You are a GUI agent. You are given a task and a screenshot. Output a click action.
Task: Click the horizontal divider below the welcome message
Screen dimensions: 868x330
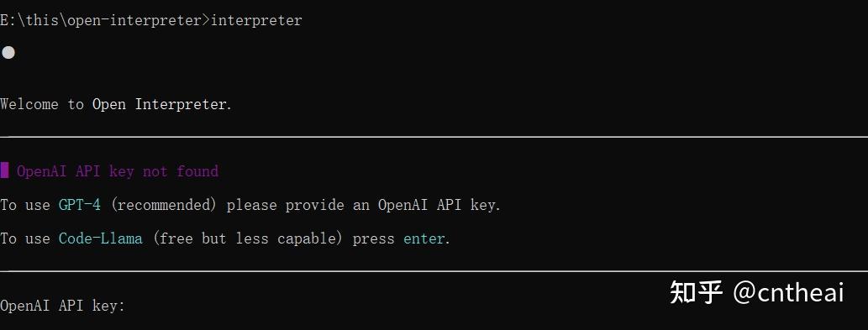click(434, 137)
